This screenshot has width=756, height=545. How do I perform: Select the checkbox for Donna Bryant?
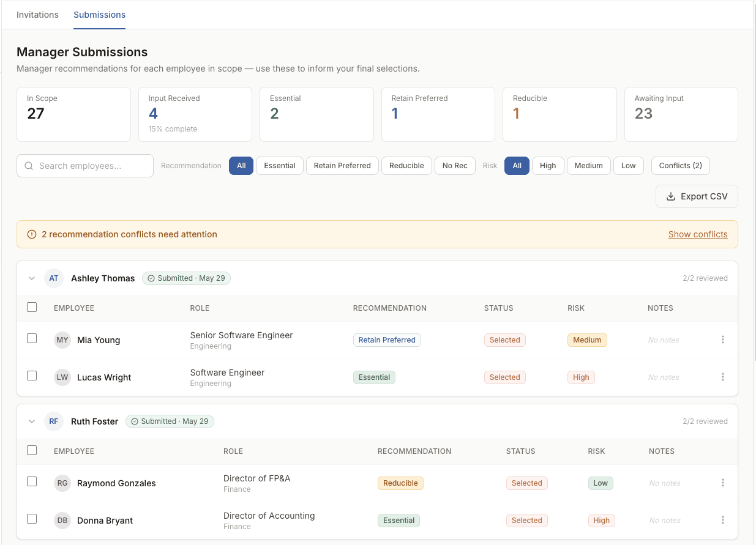[x=32, y=519]
